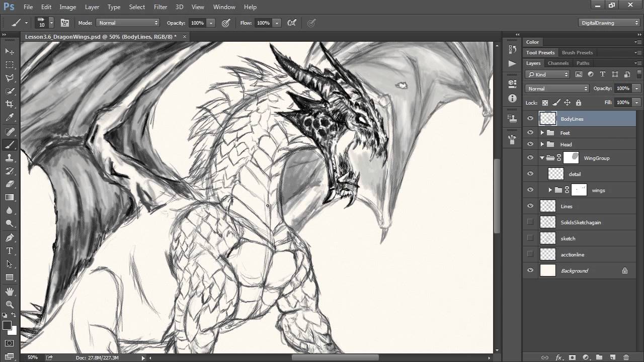Open the Filter menu
The width and height of the screenshot is (644, 362).
[x=160, y=7]
